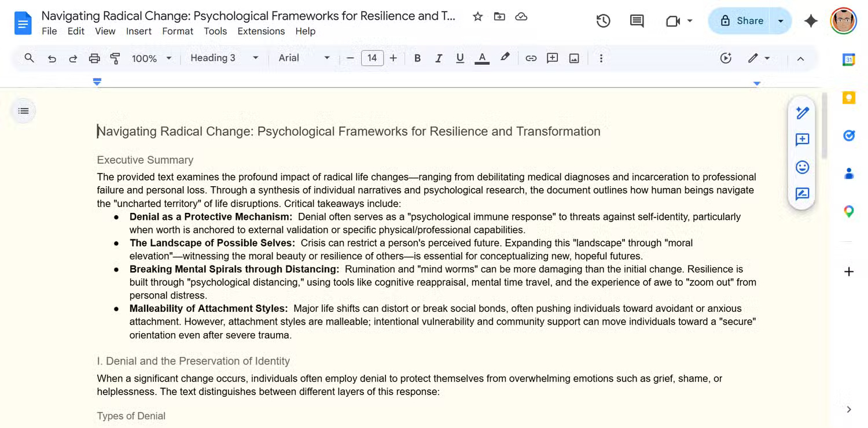Toggle italic formatting
Viewport: 868px width, 428px height.
(438, 58)
